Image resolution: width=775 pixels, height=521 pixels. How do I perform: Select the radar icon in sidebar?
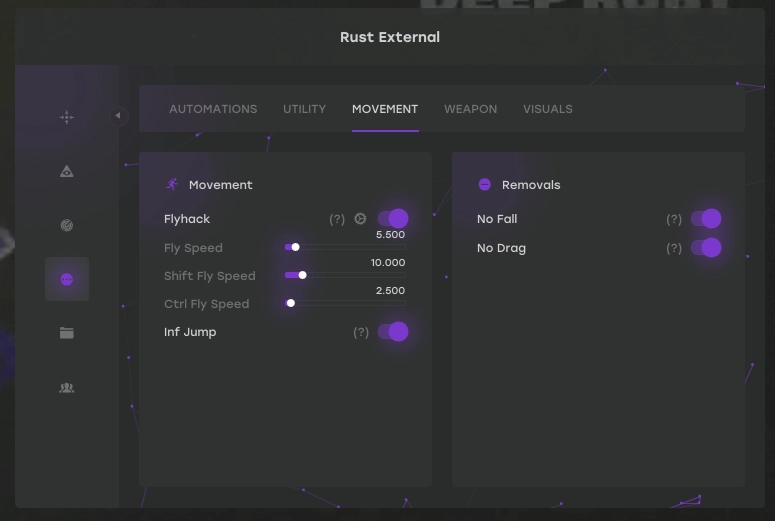(x=67, y=226)
